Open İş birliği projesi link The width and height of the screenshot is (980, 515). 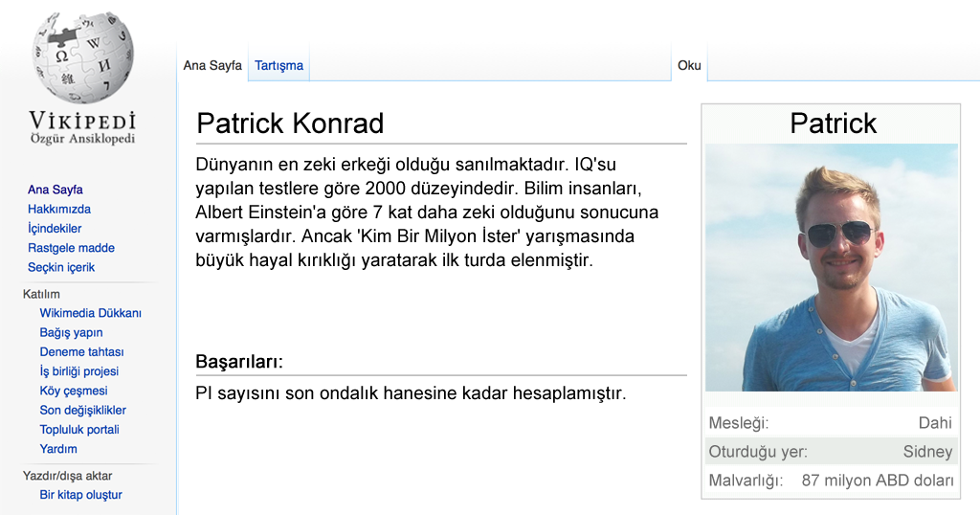(78, 370)
